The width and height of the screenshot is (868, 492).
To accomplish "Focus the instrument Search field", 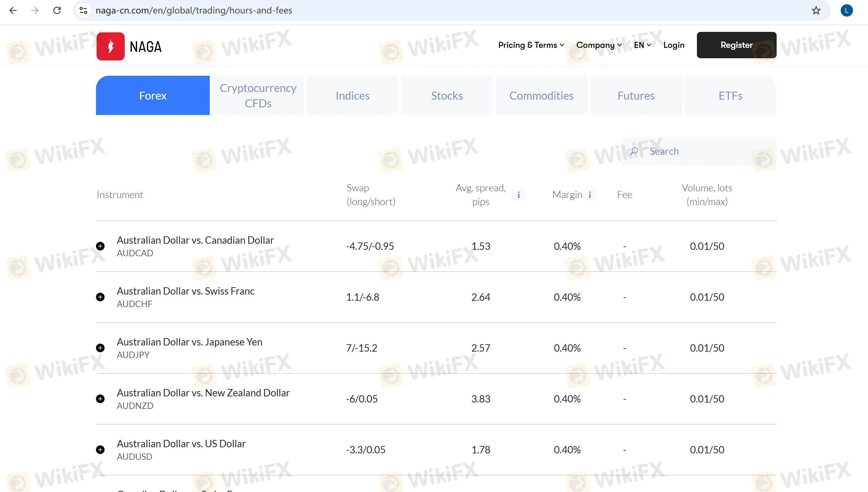I will [x=699, y=151].
